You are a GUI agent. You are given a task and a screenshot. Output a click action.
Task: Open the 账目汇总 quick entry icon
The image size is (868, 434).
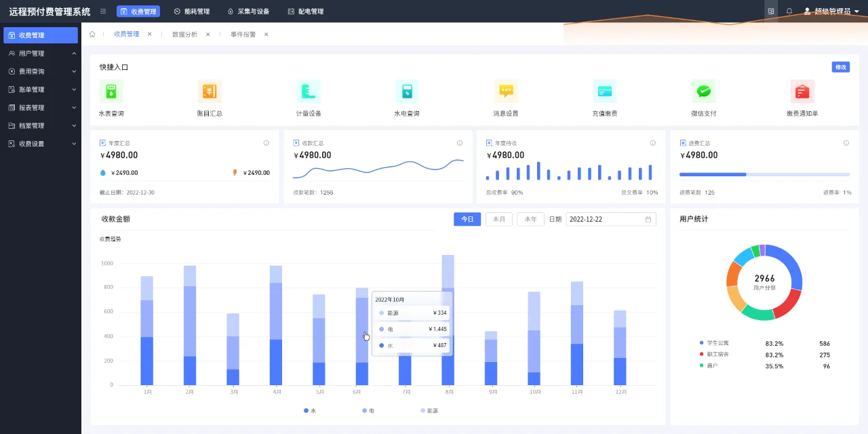[210, 91]
